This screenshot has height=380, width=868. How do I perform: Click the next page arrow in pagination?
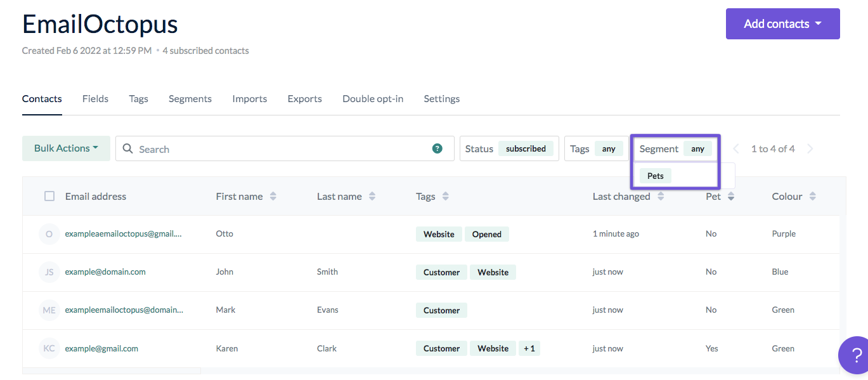point(810,148)
